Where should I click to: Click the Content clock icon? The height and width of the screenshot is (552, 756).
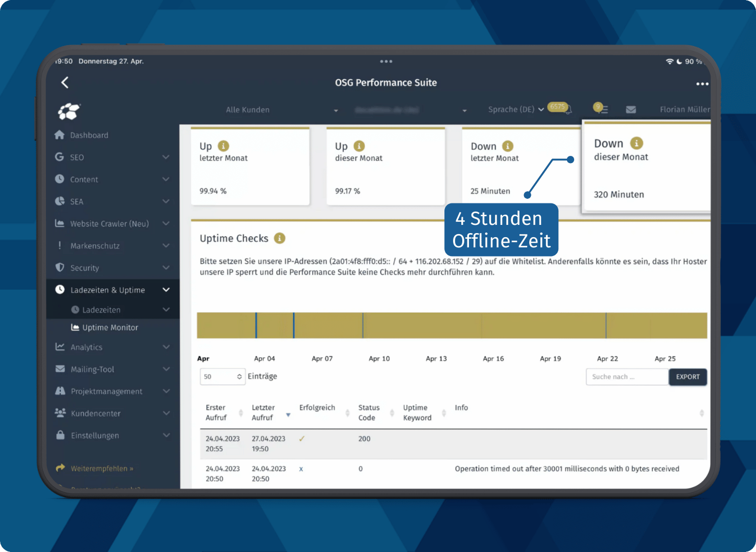60,179
